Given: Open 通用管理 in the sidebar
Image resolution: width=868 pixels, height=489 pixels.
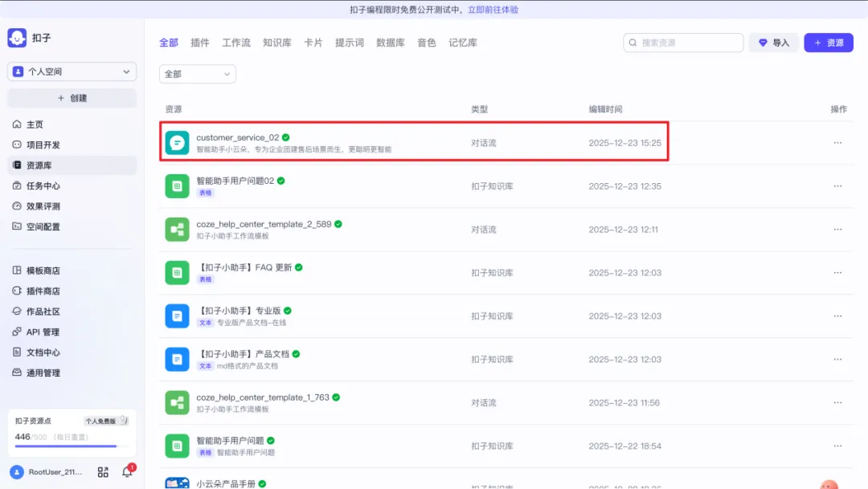Looking at the screenshot, I should (x=72, y=373).
